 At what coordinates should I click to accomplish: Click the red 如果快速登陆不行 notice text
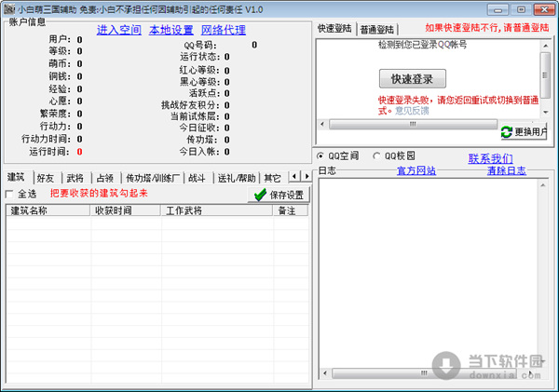[x=487, y=28]
